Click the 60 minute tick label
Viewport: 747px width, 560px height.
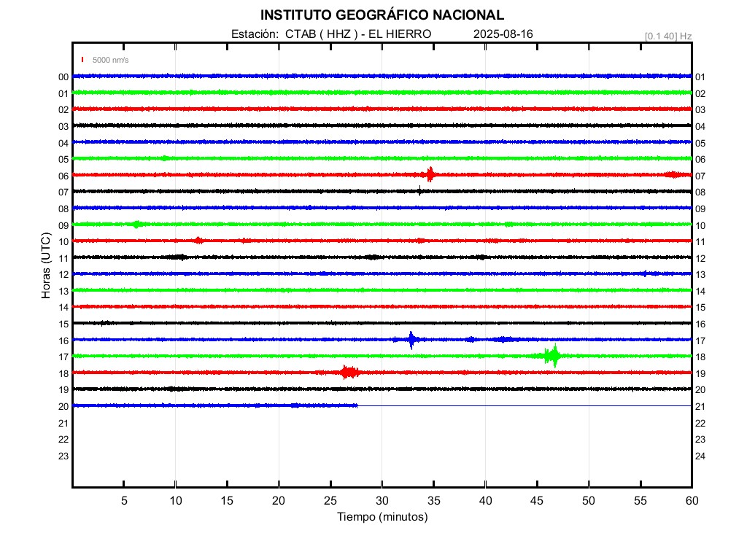click(692, 500)
